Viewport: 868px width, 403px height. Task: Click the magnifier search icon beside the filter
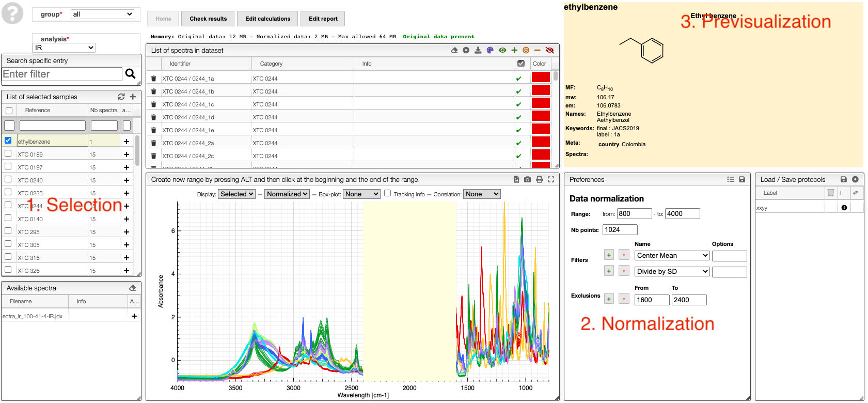pyautogui.click(x=131, y=74)
